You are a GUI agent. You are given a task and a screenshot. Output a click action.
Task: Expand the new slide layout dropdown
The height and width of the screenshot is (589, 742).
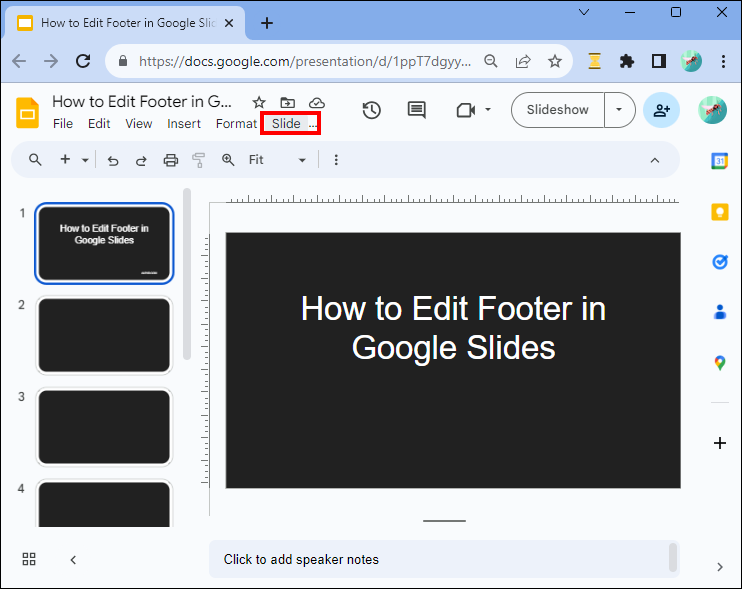coord(86,160)
